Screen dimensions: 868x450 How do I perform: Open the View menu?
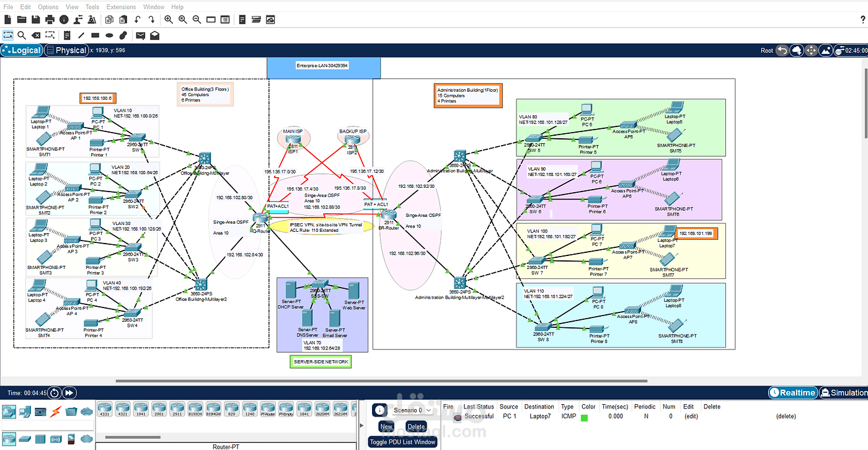[72, 7]
